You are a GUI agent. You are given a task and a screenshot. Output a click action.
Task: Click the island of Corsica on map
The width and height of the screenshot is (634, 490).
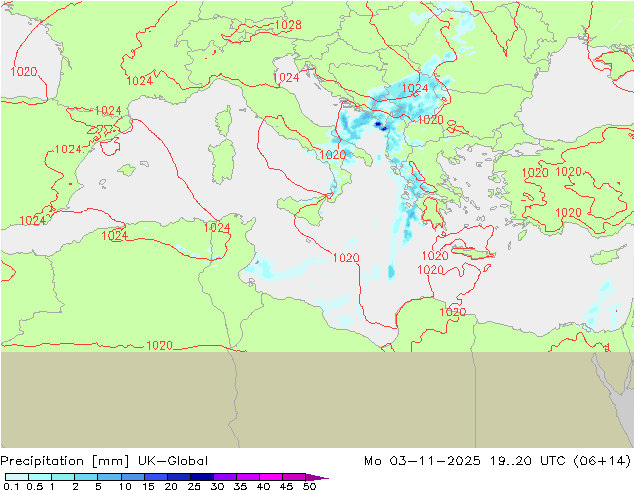pyautogui.click(x=224, y=121)
